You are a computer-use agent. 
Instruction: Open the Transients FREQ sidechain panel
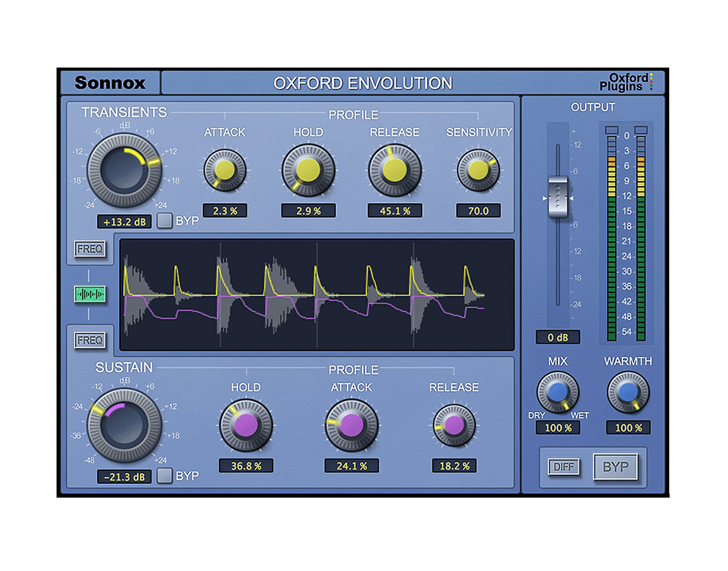(90, 248)
